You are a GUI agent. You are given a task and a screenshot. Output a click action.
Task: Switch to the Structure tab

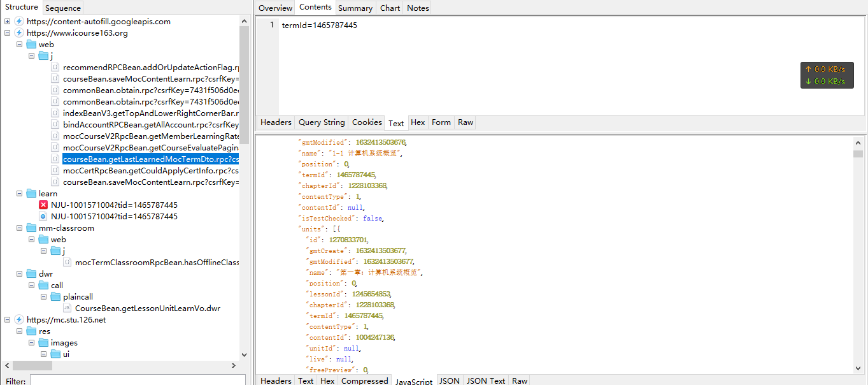(22, 7)
